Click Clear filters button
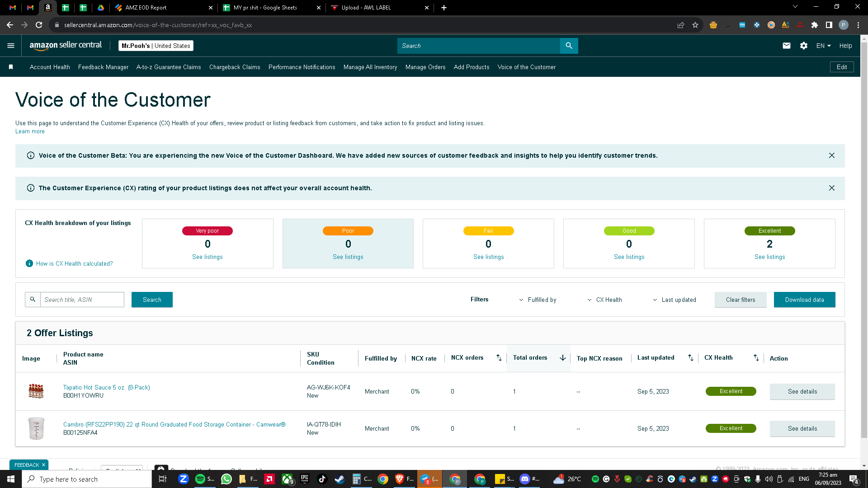 click(741, 300)
